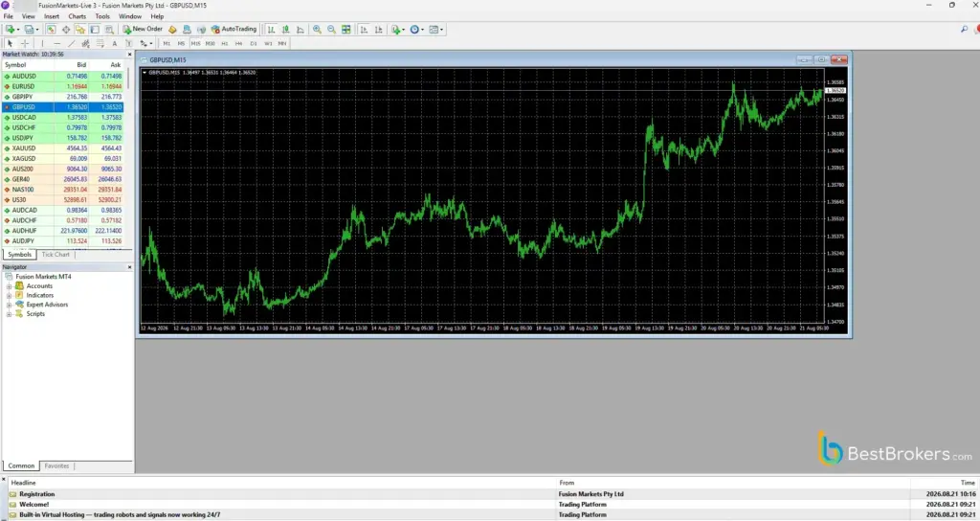Open the Profiles toolbar icon

30,30
